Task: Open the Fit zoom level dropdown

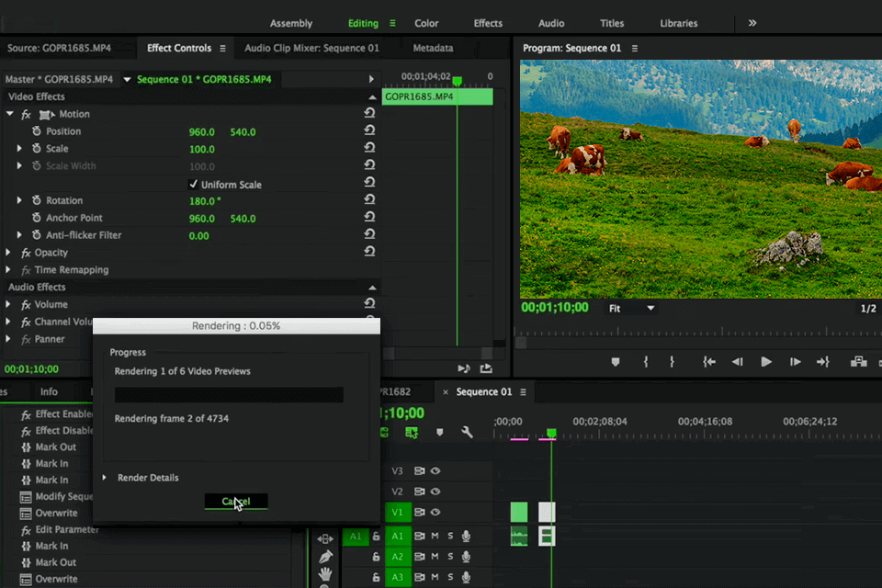Action: (632, 309)
